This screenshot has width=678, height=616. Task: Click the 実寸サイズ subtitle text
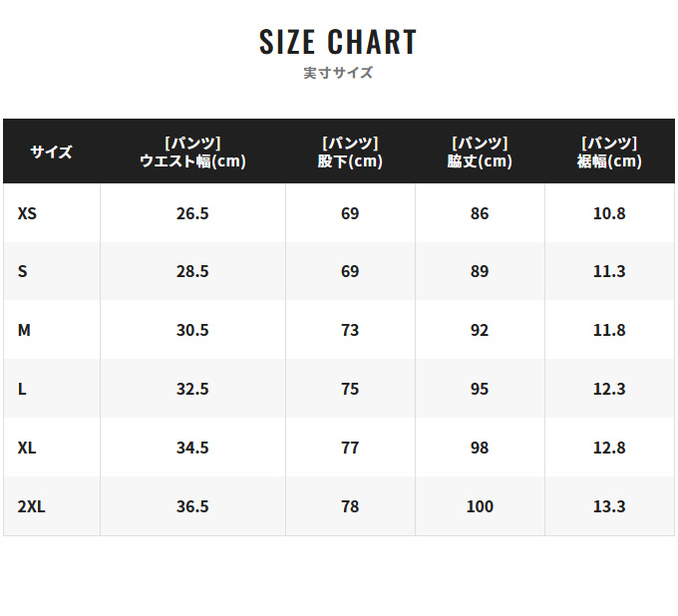(338, 73)
